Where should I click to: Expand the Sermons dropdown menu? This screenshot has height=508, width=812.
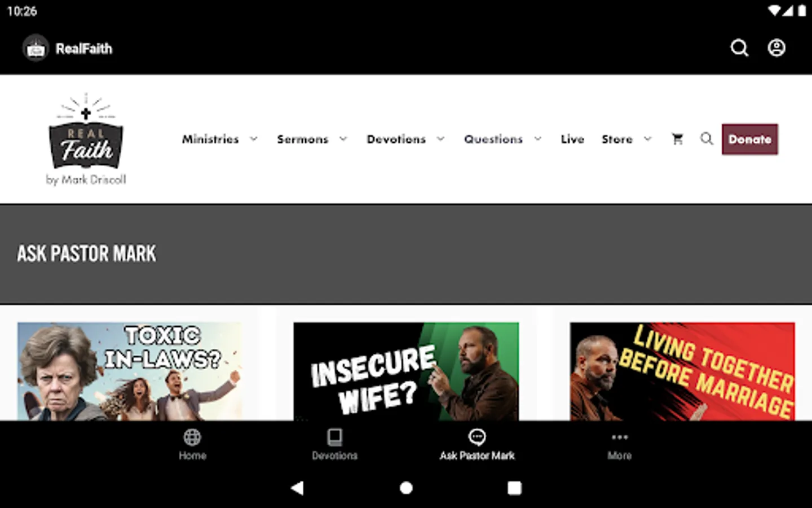(312, 139)
